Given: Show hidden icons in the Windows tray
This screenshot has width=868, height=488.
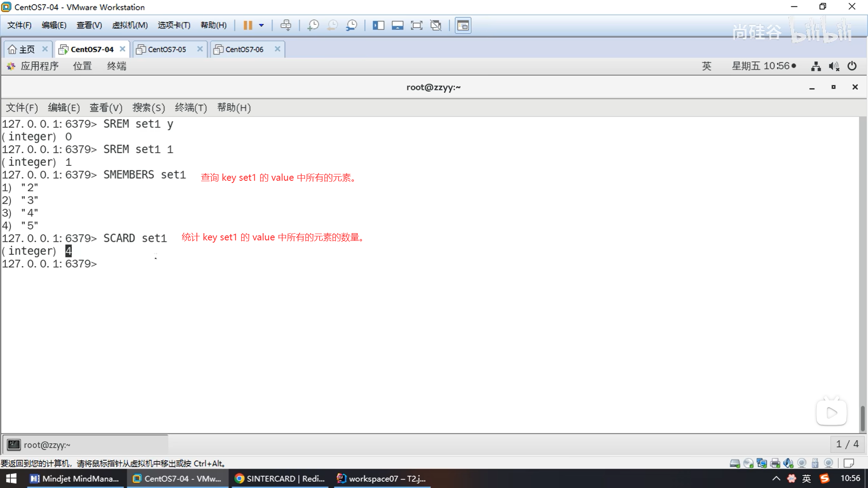Looking at the screenshot, I should [776, 479].
